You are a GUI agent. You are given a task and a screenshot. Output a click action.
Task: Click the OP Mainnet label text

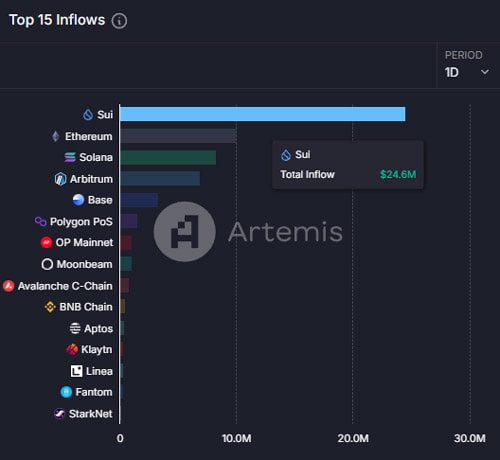coord(84,242)
